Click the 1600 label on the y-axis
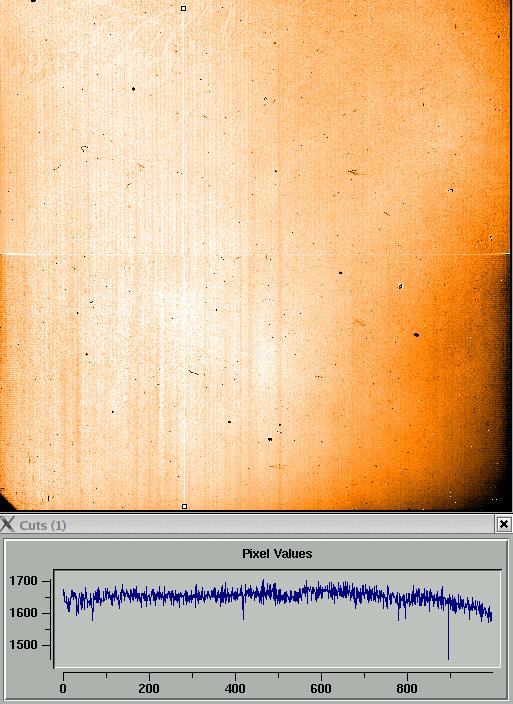Image resolution: width=513 pixels, height=704 pixels. point(23,613)
